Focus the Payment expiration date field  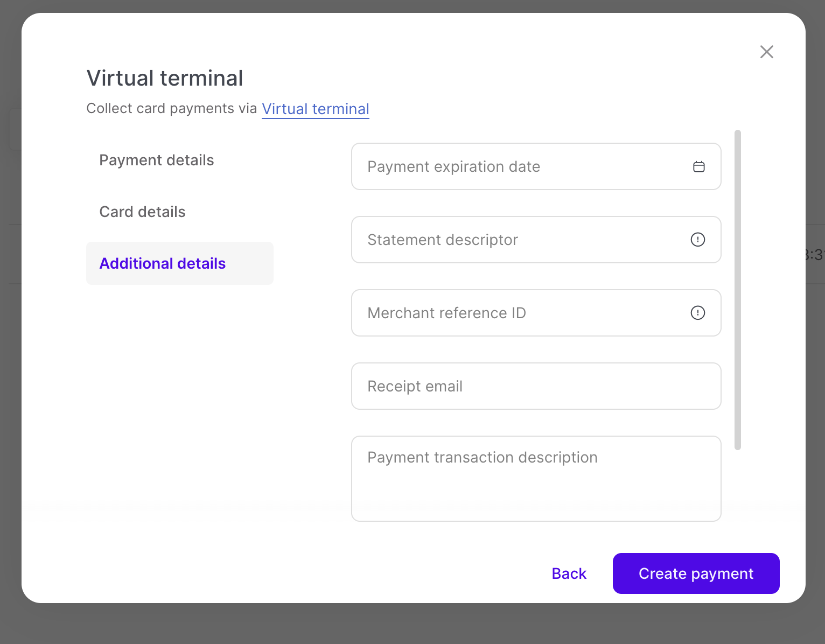(x=517, y=167)
